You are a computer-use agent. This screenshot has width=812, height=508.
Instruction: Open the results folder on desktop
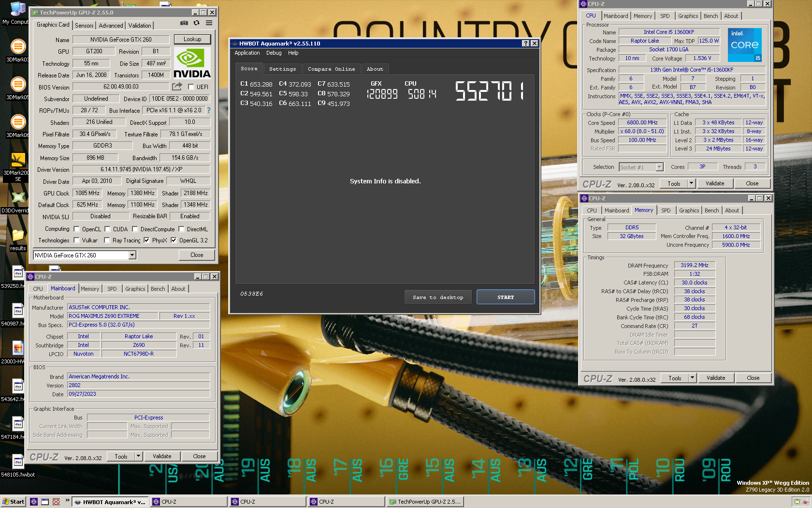[x=18, y=236]
